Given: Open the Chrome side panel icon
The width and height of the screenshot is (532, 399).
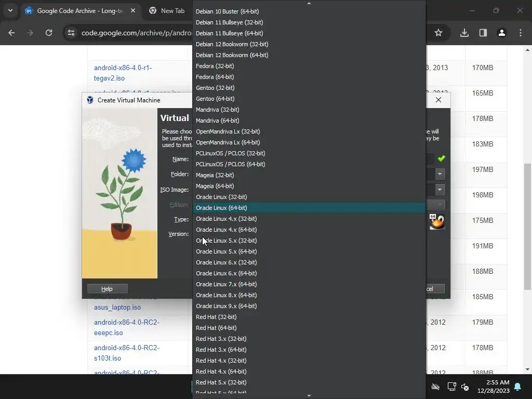Looking at the screenshot, I should click(x=483, y=33).
